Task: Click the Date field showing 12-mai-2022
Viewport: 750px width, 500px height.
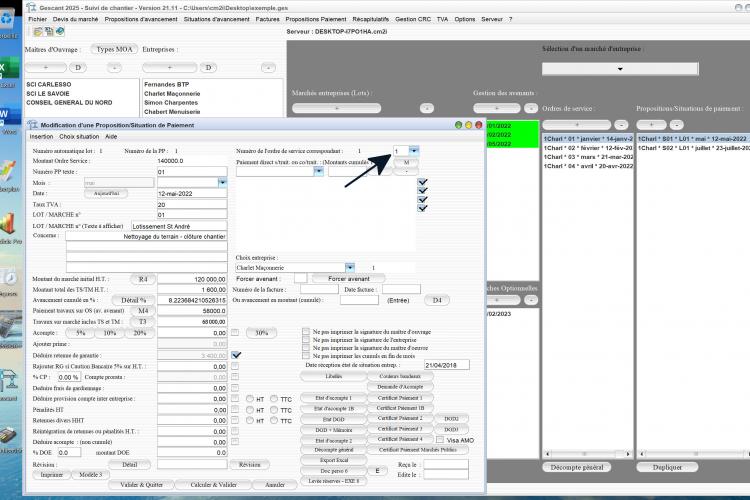Action: click(x=192, y=193)
